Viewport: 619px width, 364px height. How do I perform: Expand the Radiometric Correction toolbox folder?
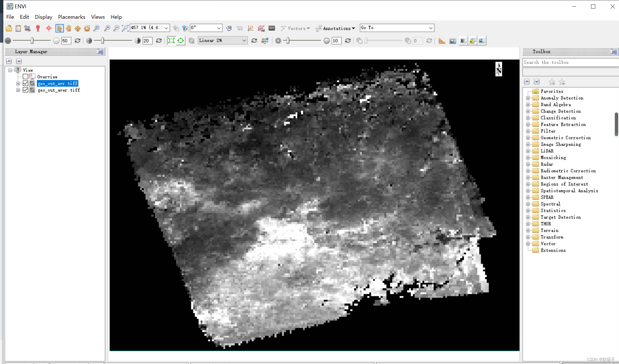tap(528, 171)
